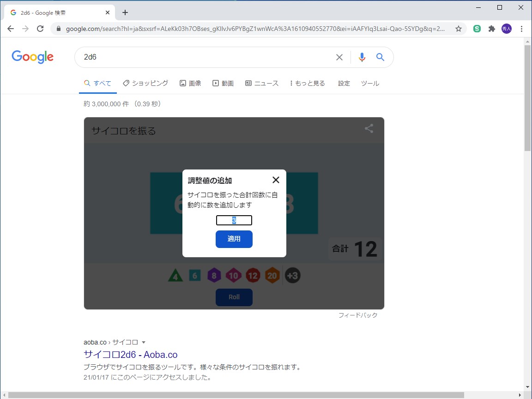532x399 pixels.
Task: Select the d8 dice icon
Action: coord(214,275)
